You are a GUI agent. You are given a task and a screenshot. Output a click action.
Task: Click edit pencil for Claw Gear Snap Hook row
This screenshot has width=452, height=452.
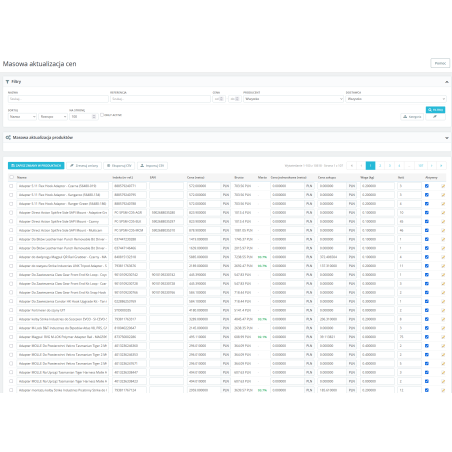[443, 293]
